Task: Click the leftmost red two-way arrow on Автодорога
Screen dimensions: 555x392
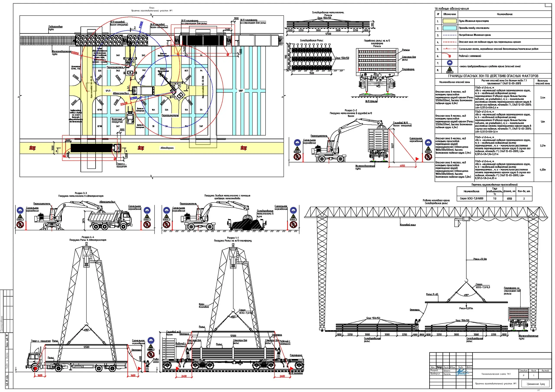Action: point(32,148)
